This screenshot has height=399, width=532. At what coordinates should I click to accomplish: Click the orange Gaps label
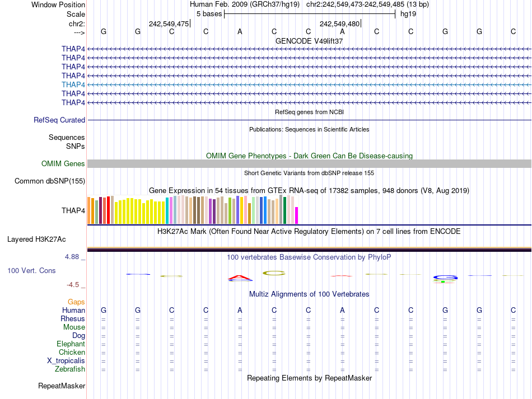(x=76, y=302)
